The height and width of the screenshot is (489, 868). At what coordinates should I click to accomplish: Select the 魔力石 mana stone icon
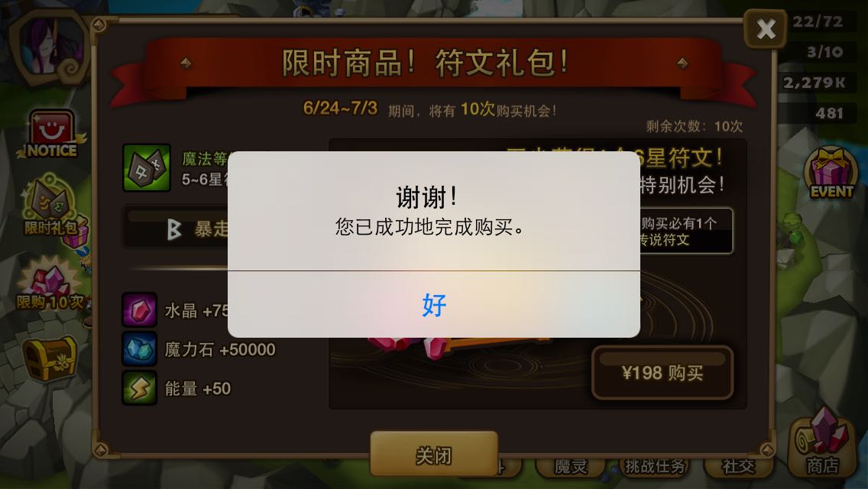[x=140, y=349]
